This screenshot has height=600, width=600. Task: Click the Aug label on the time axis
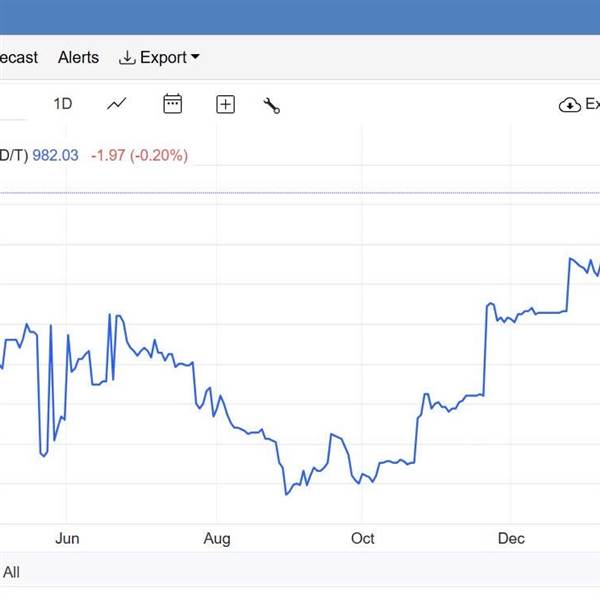click(217, 539)
